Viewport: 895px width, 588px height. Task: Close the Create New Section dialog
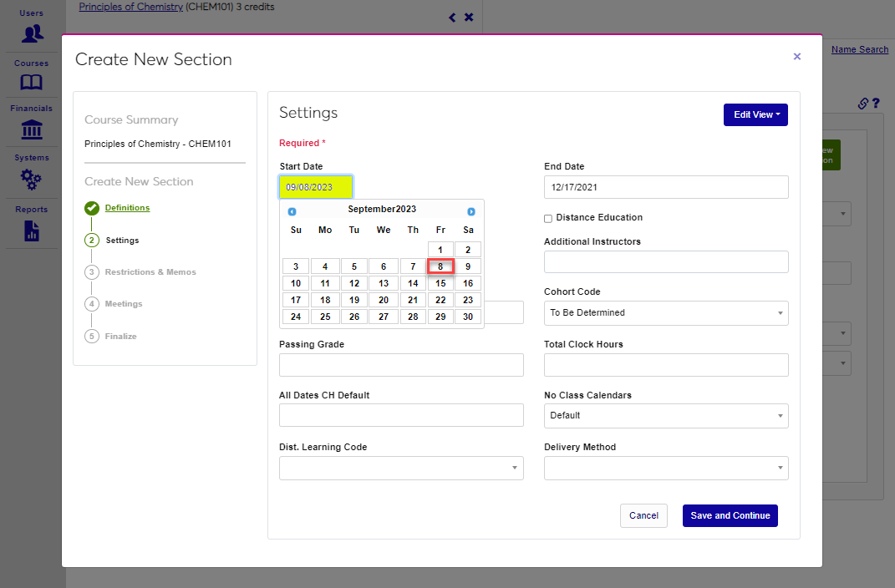[x=796, y=57]
